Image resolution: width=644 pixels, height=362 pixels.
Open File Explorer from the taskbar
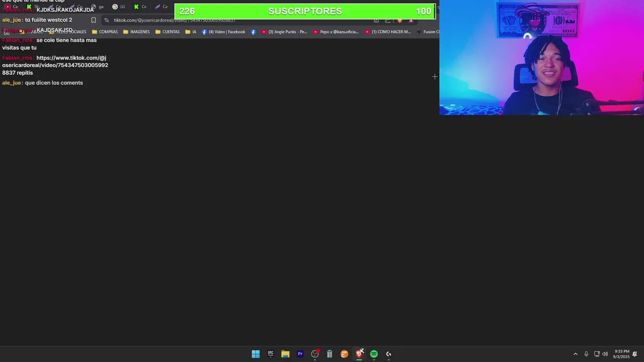285,354
